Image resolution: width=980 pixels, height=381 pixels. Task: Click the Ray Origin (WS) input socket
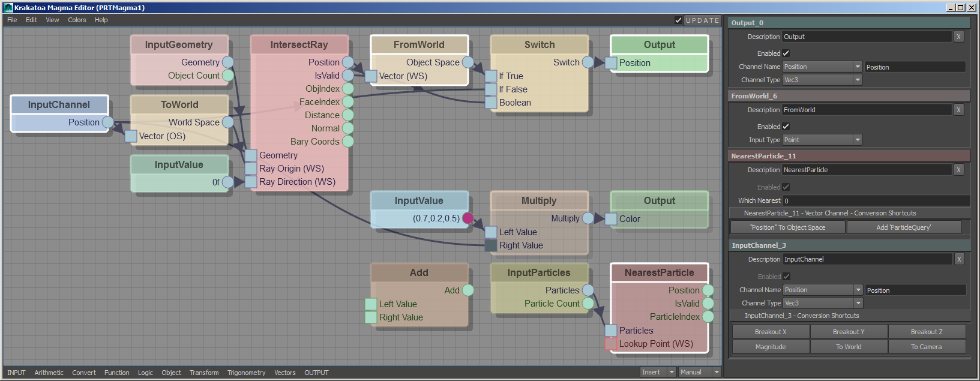pos(251,169)
